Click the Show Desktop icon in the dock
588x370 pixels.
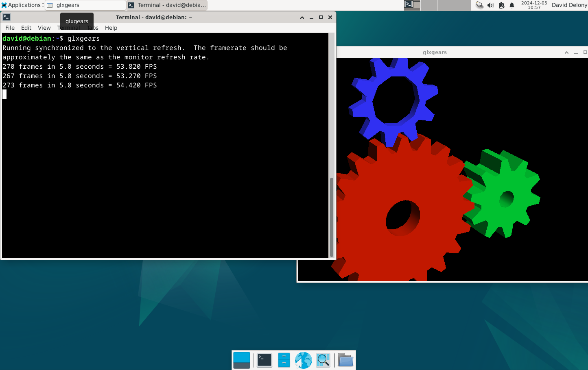[242, 360]
